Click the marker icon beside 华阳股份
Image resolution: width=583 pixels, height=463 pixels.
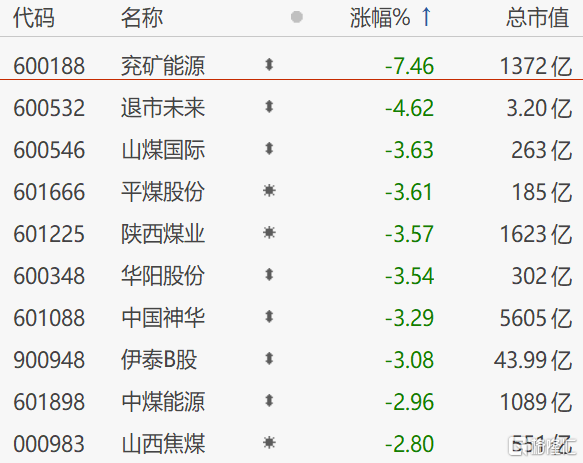coord(269,275)
